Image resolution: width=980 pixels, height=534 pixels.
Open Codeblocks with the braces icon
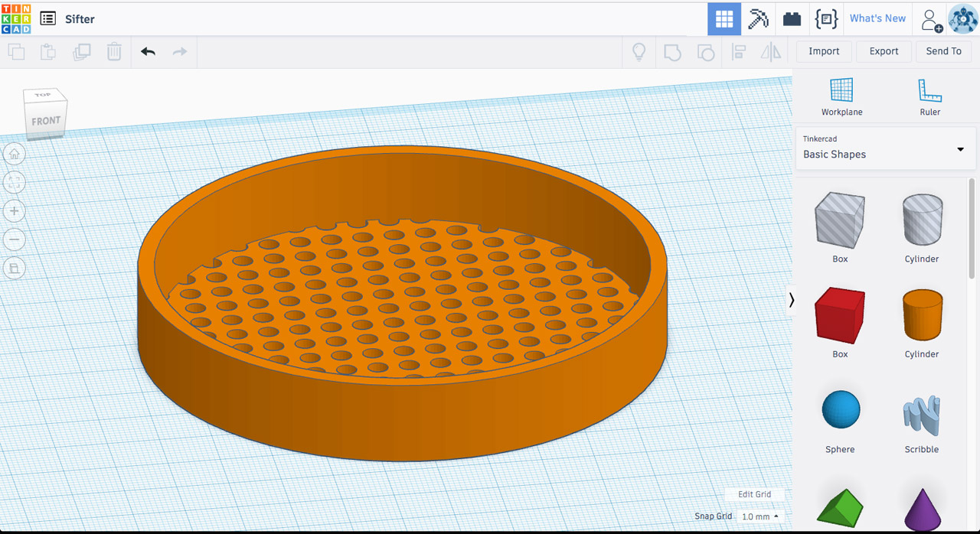pyautogui.click(x=826, y=18)
